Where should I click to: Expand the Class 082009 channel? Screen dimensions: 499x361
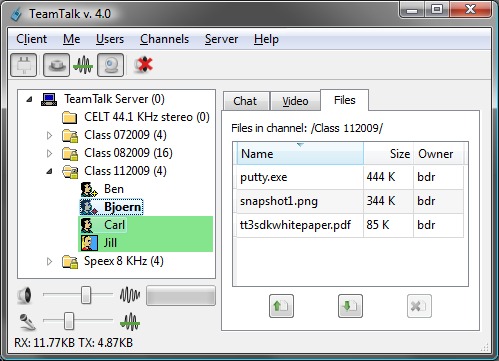(x=49, y=153)
